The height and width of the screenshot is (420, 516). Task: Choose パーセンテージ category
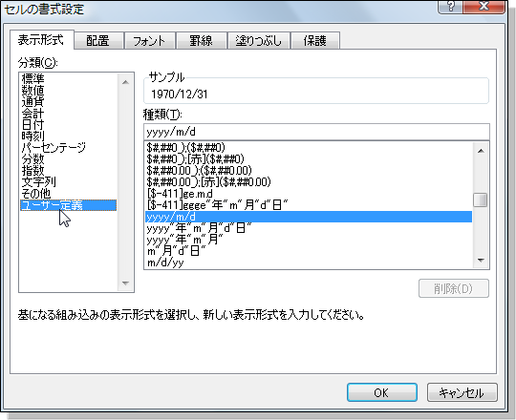(54, 148)
